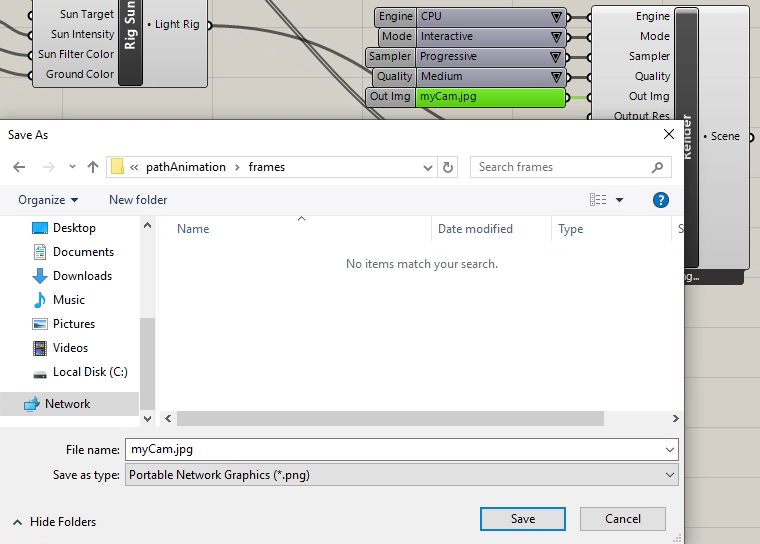Click the search magnifier icon
760x544 pixels.
[657, 167]
